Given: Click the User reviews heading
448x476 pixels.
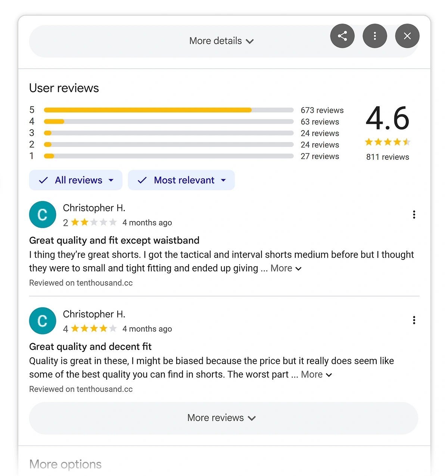Looking at the screenshot, I should pyautogui.click(x=64, y=88).
